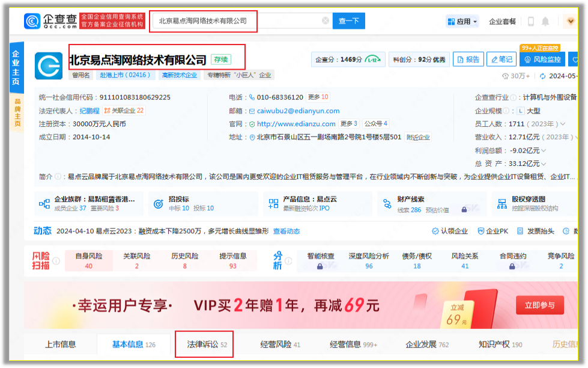
Task: Click info icon next to 简介
Action: point(58,177)
